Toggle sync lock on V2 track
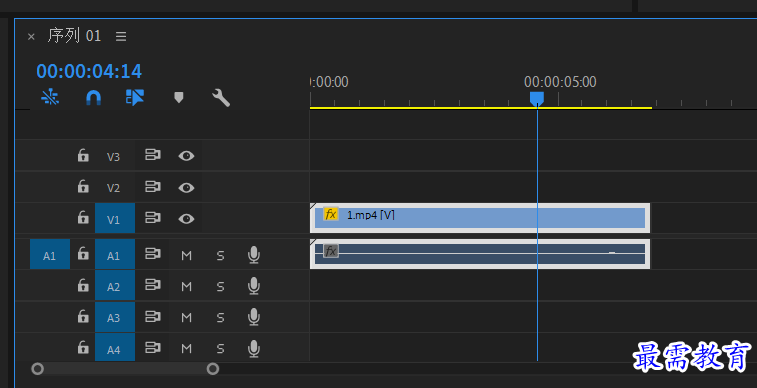 point(153,186)
